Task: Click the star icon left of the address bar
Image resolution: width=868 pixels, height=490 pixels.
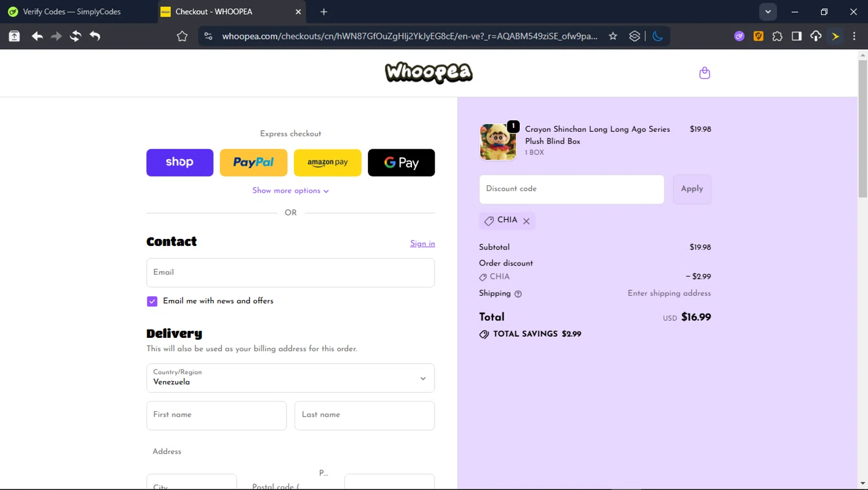Action: click(182, 36)
